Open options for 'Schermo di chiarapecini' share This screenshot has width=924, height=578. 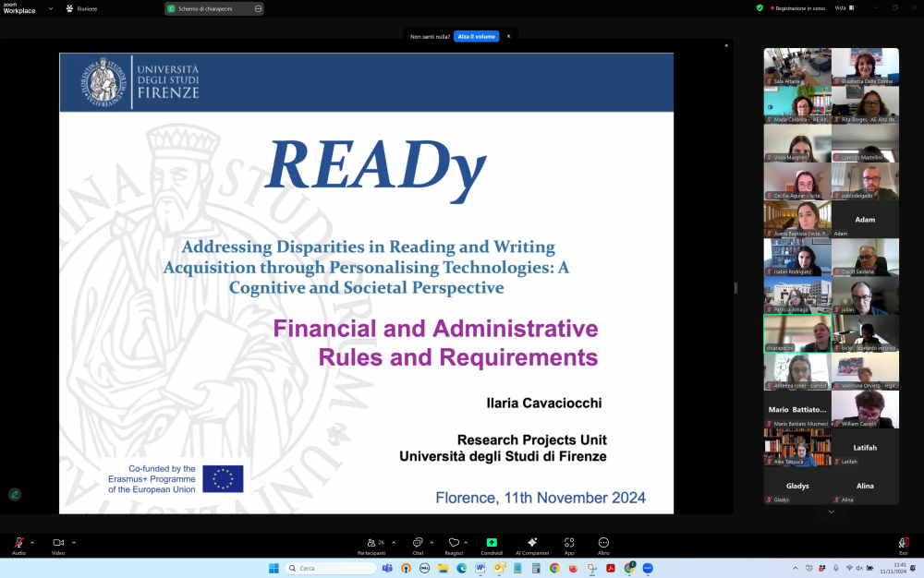[x=258, y=8]
